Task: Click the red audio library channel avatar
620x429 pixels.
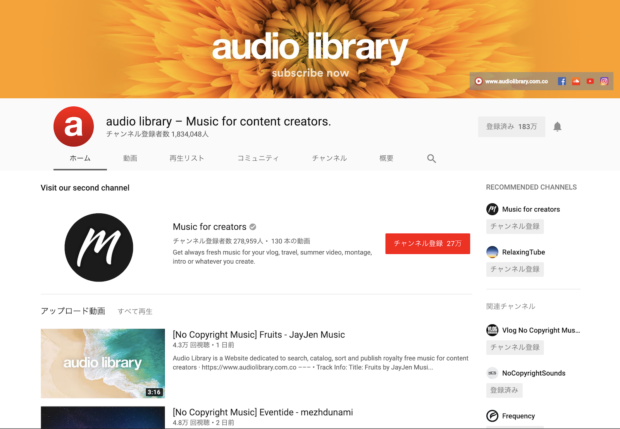Action: pos(73,127)
